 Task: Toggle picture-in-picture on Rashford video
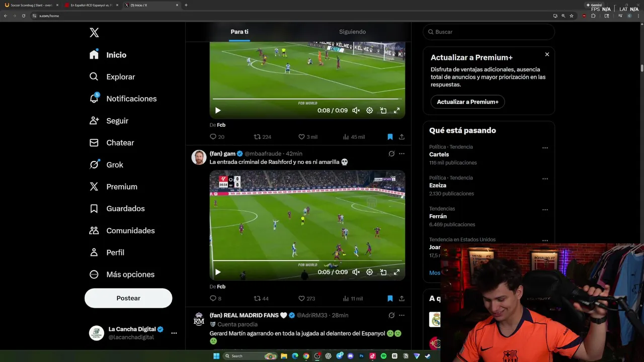coord(383,272)
